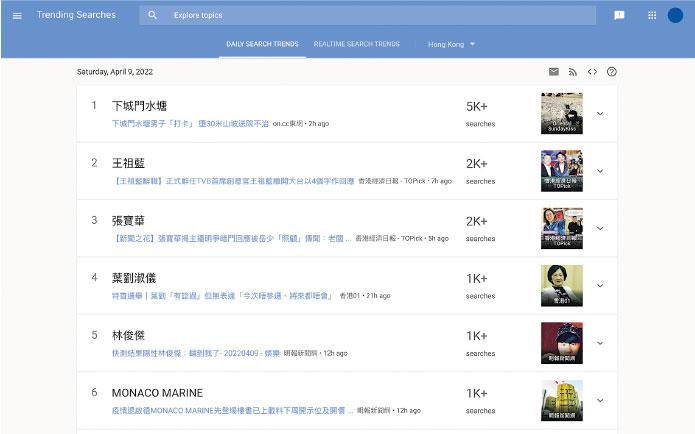Screen dimensions: 695x434
Task: Open the article link under MONACO MARINE
Action: click(x=232, y=411)
